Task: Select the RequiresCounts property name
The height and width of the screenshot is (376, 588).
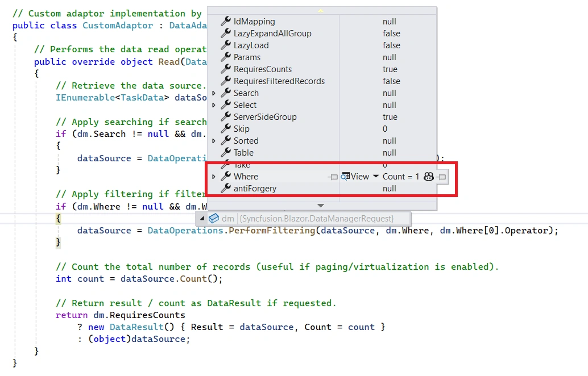Action: tap(263, 69)
